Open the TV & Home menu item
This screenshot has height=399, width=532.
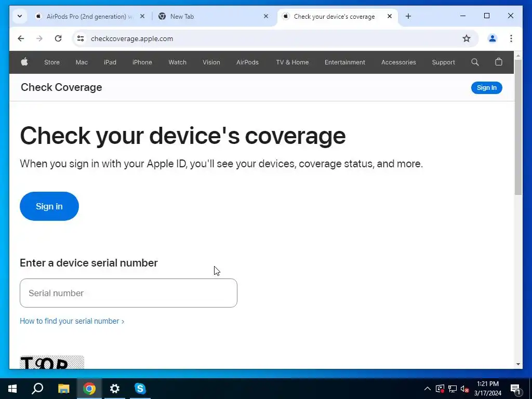point(292,62)
